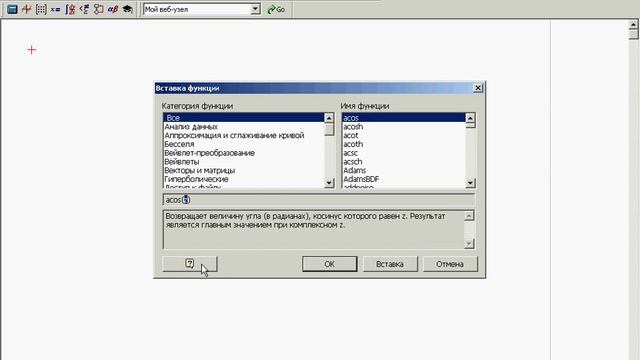Close the 'Вставка функции' dialog
Image resolution: width=640 pixels, height=360 pixels.
(478, 88)
